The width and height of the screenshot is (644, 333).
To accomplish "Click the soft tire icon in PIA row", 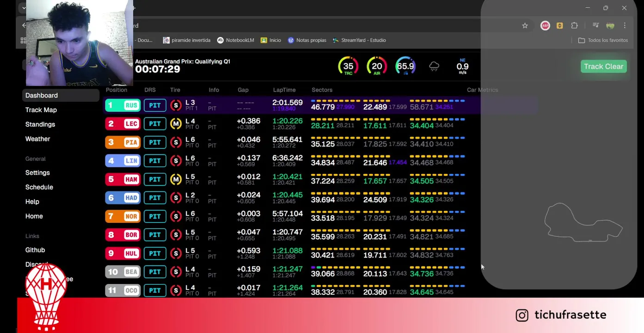I will click(x=176, y=142).
